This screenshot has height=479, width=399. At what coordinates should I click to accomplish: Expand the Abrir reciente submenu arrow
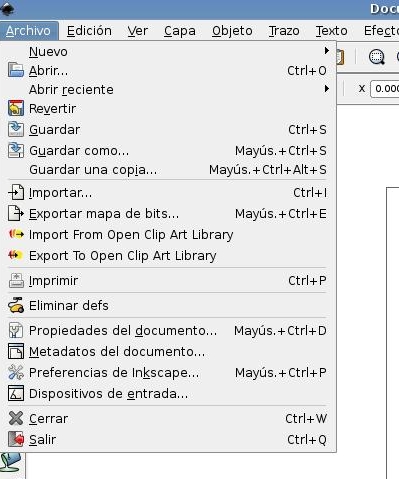[x=327, y=89]
